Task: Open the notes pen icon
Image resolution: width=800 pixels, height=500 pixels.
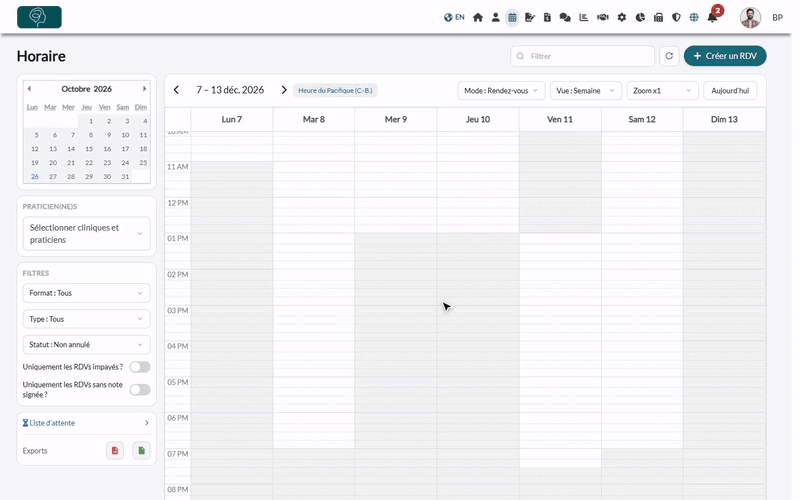Action: [530, 17]
